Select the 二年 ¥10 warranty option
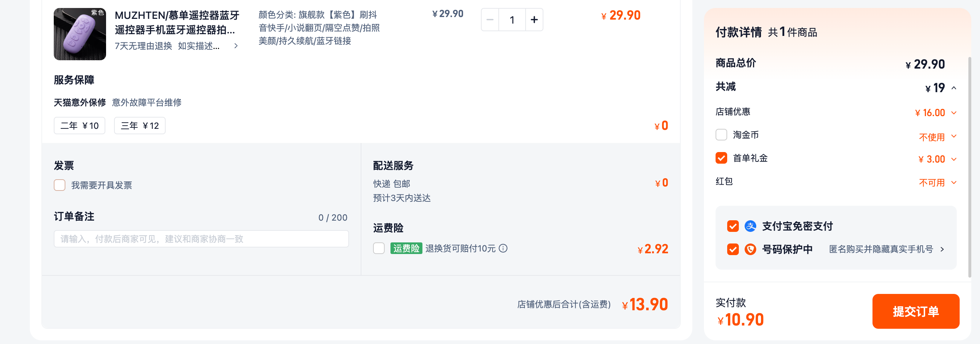The height and width of the screenshot is (344, 980). 80,126
